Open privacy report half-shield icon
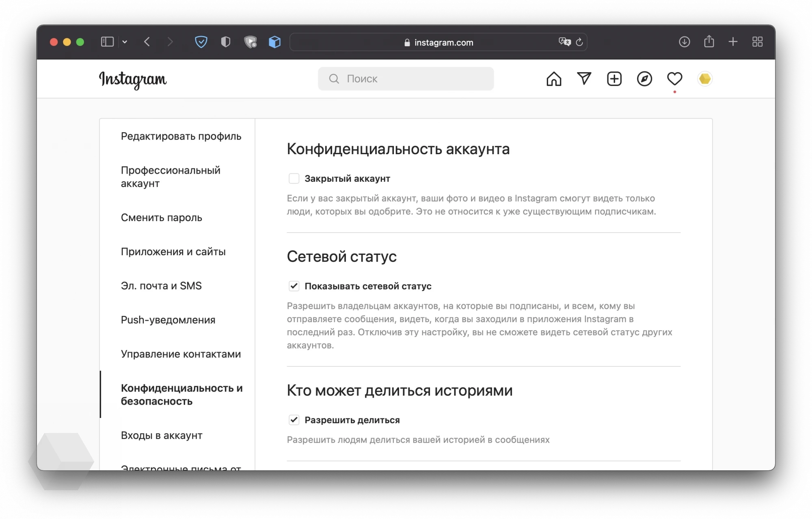 [226, 42]
